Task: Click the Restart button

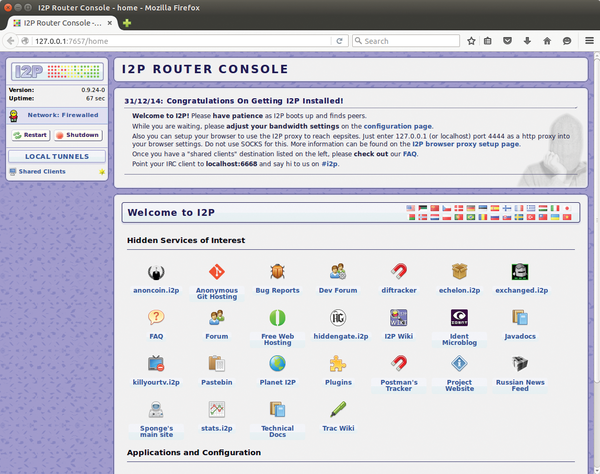Action: click(31, 135)
